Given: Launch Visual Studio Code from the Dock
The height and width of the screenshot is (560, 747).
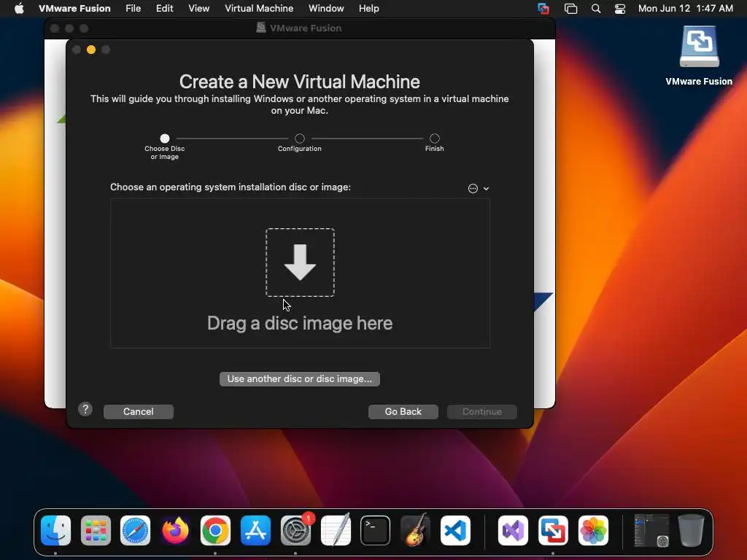Looking at the screenshot, I should point(455,531).
